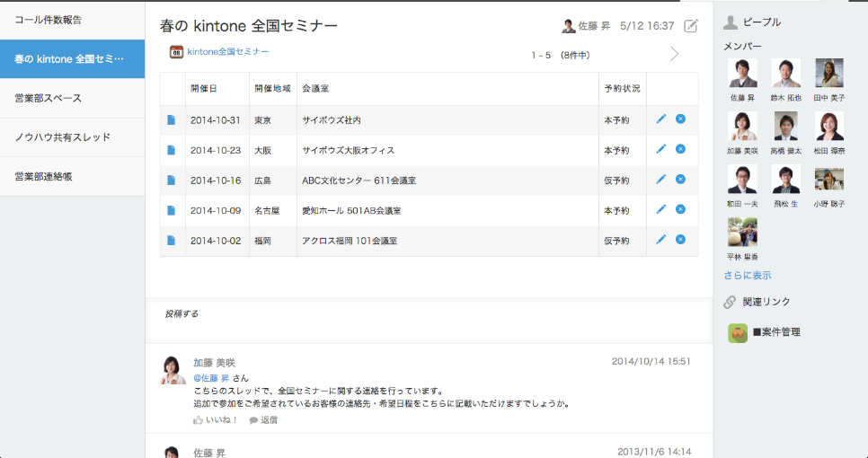Open record details icon for 2014-10-31 row

pos(171,120)
